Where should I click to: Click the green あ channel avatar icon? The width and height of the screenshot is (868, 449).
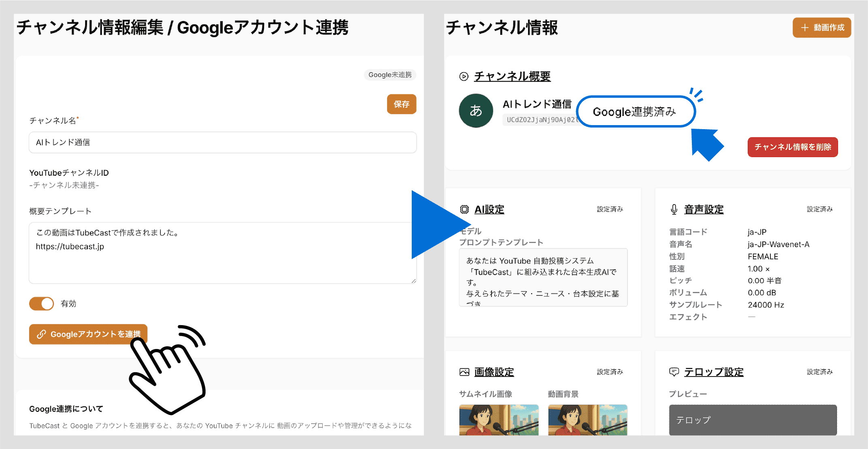click(x=476, y=111)
